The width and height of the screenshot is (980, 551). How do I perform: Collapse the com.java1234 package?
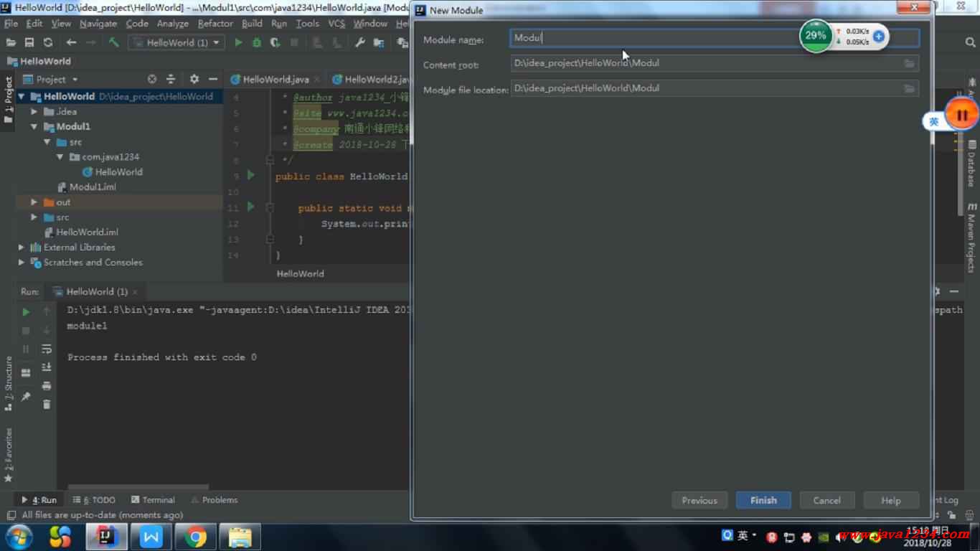(60, 156)
